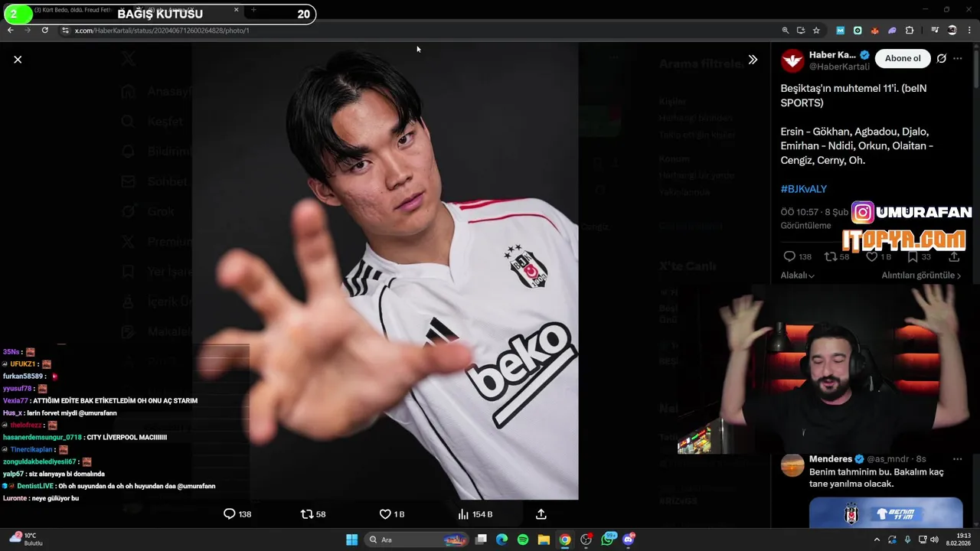Launch Microsoft Edge from the taskbar
The height and width of the screenshot is (551, 980).
pos(501,540)
